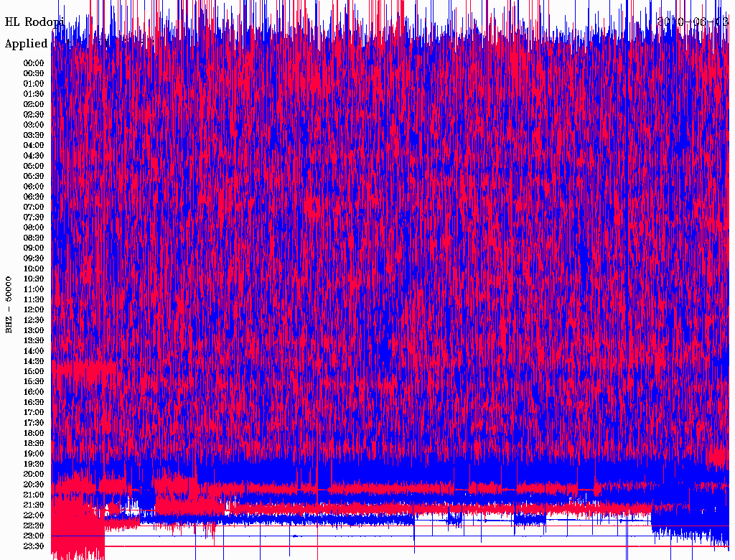Click the 15:00 time label
The image size is (735, 560).
point(34,371)
